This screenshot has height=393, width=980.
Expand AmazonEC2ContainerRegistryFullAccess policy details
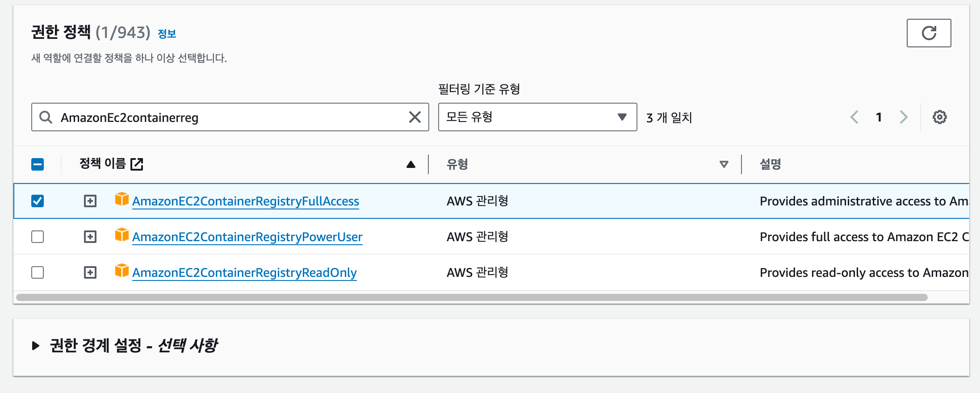coord(90,201)
